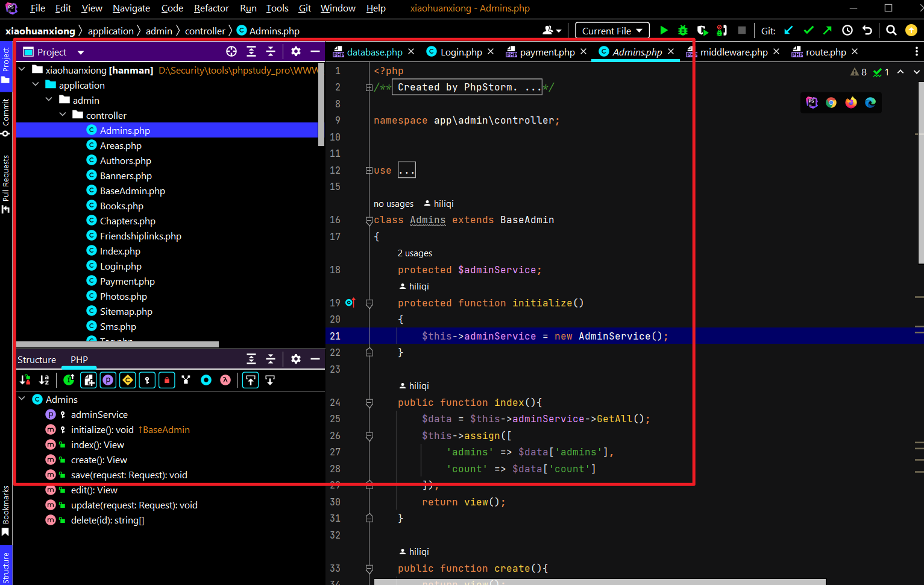
Task: Open the Commit tool window
Action: pos(5,117)
